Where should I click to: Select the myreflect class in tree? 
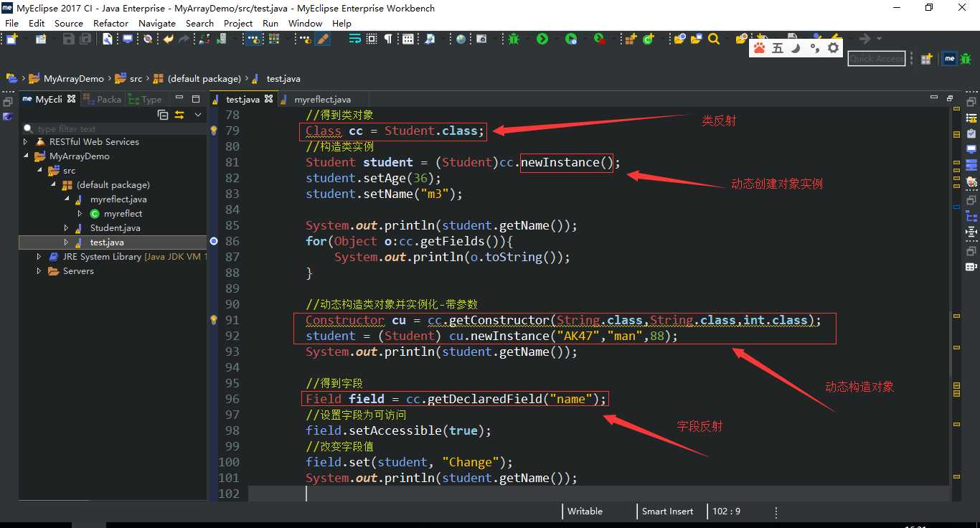coord(123,214)
